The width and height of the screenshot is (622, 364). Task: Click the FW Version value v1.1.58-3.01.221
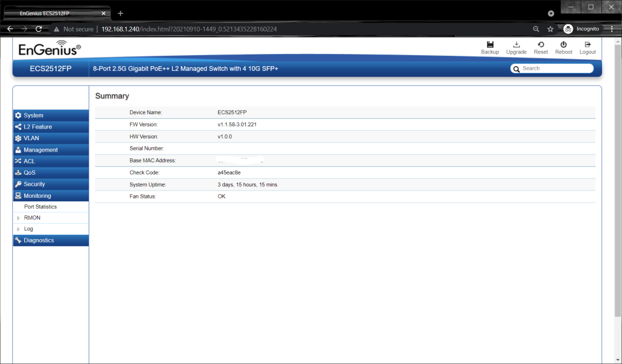(x=237, y=124)
